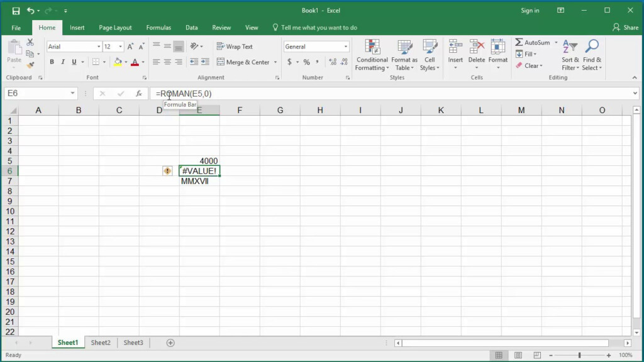644x362 pixels.
Task: Click the AutoSum button
Action: (x=533, y=42)
